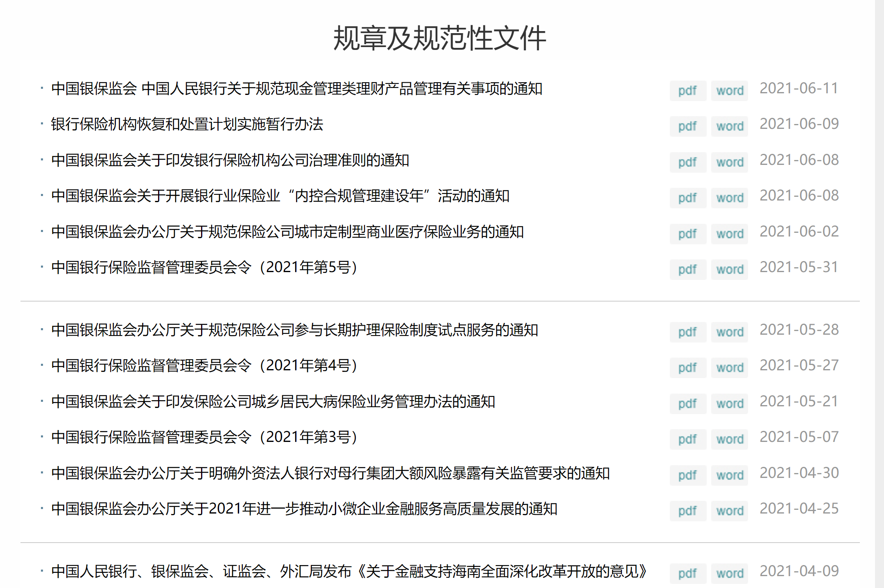The image size is (884, 588).
Task: Download pdf of 2021年第4号 order
Action: [688, 367]
